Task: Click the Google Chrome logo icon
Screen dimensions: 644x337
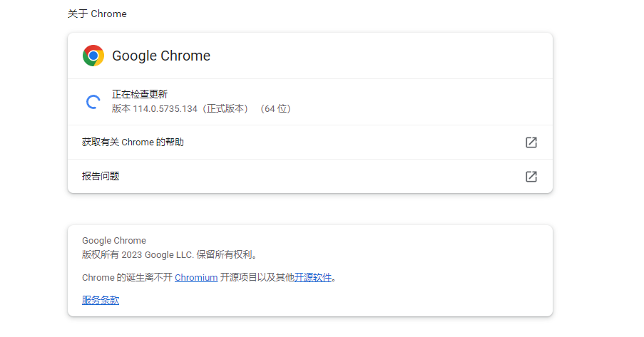Action: (x=93, y=56)
